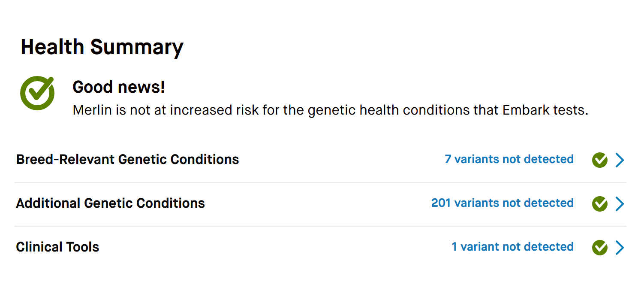Expand Breed-Relevant Genetic Conditions with its chevron
Image resolution: width=644 pixels, height=291 pixels.
point(620,160)
